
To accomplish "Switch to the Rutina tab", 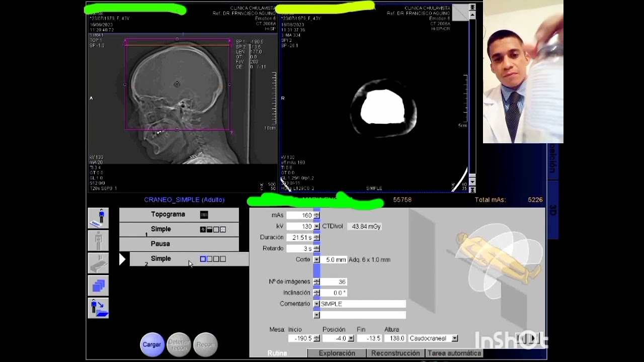I will pyautogui.click(x=277, y=353).
